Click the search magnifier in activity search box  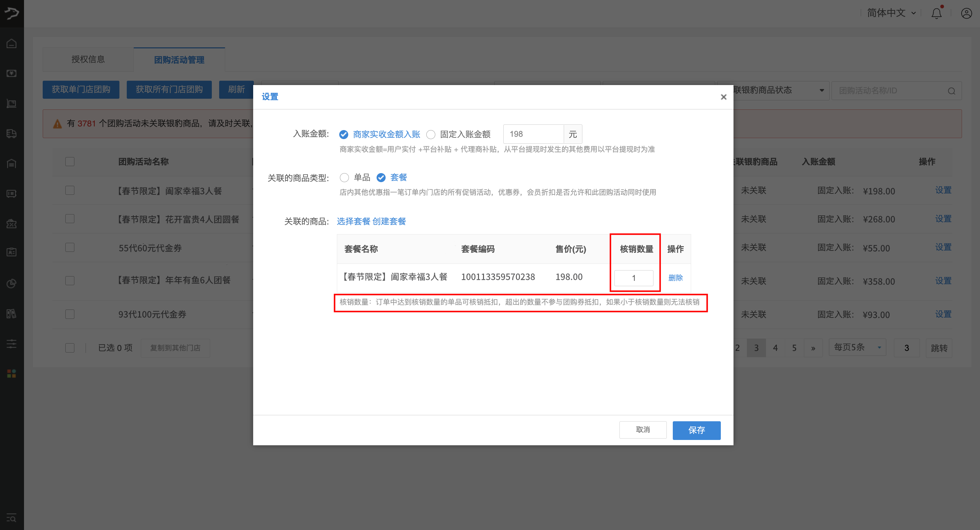[951, 91]
